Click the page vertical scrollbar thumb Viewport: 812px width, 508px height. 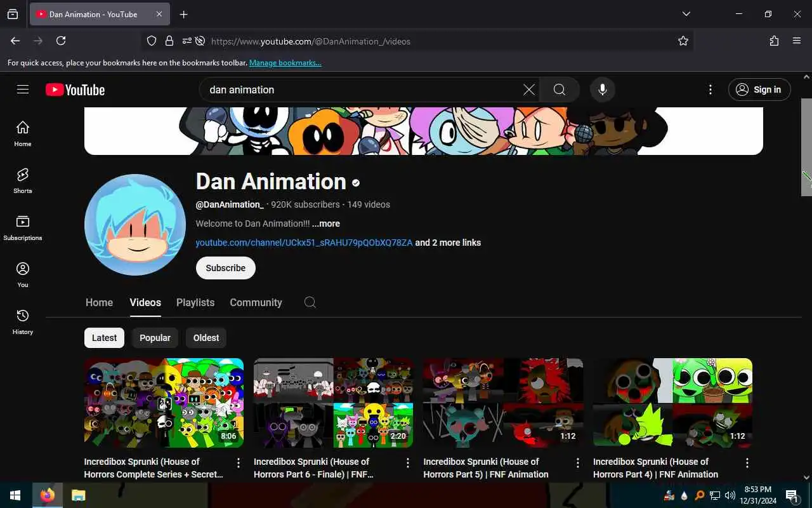point(806,147)
